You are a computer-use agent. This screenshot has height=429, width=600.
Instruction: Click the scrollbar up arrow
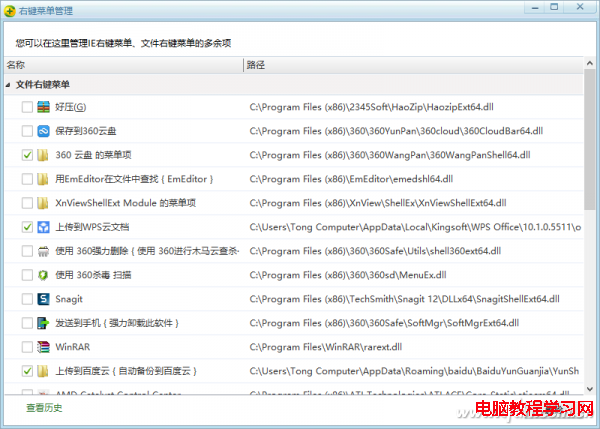click(x=590, y=63)
